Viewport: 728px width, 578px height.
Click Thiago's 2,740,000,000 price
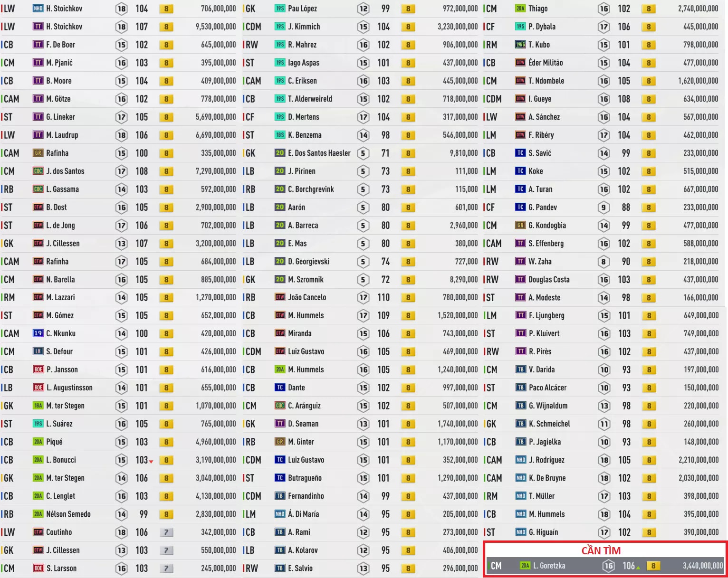698,9
